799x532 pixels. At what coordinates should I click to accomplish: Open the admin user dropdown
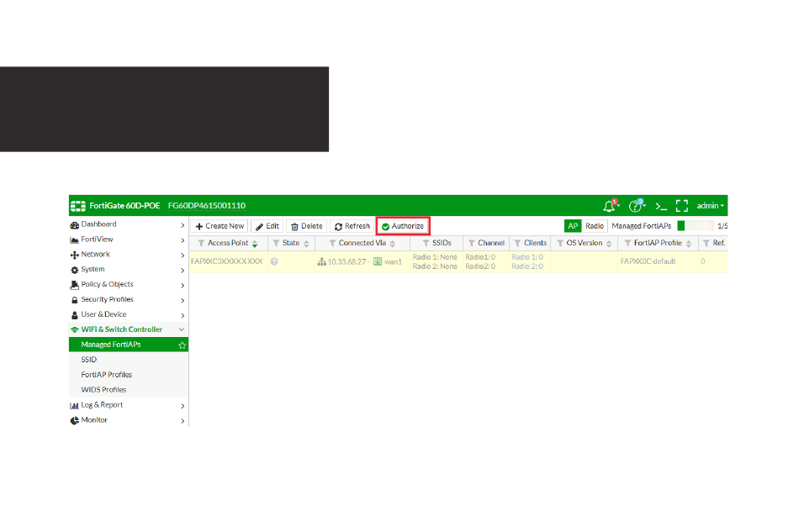tap(711, 206)
